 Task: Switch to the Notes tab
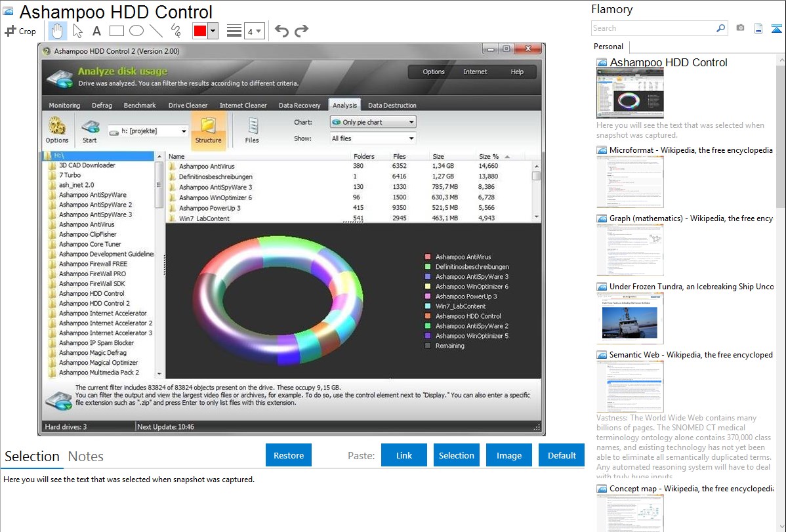[x=86, y=457]
